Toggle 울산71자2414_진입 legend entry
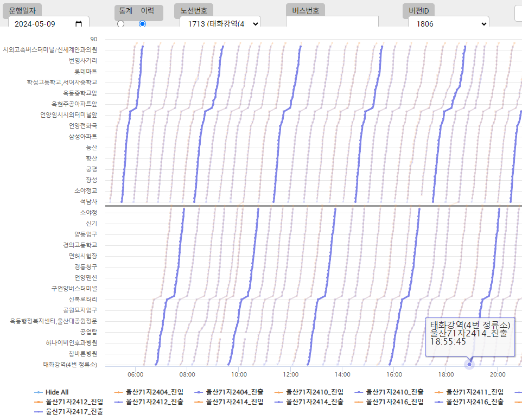This screenshot has width=522, height=420. point(227,402)
